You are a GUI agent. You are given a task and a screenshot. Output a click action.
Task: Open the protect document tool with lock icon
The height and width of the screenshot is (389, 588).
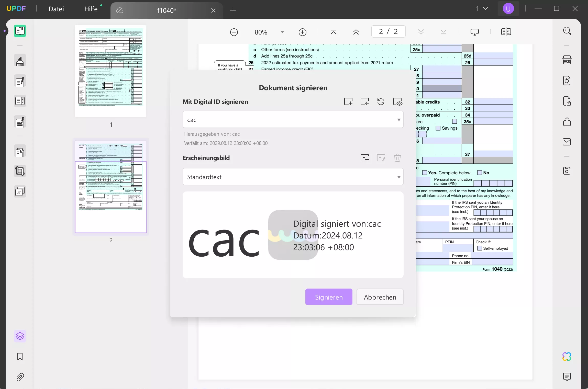coord(567,101)
